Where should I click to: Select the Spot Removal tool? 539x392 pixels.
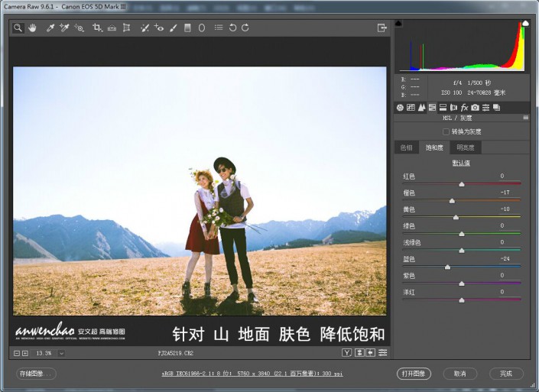pyautogui.click(x=144, y=28)
